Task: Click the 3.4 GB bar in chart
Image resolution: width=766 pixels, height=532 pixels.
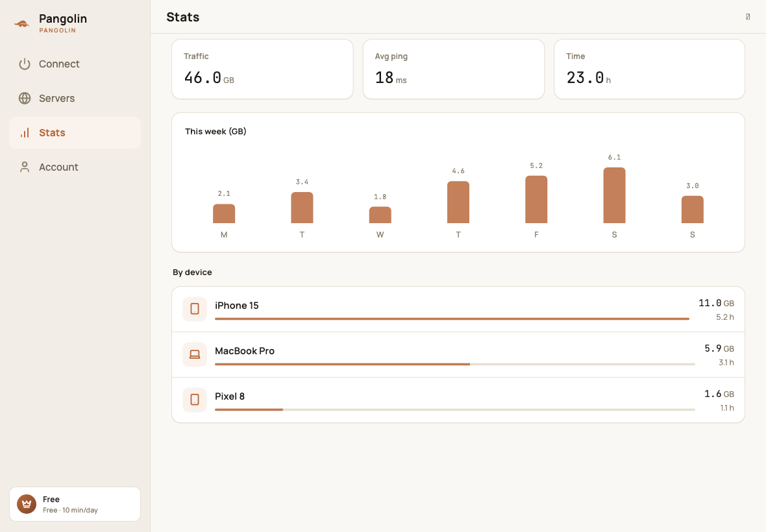Action: pos(302,208)
